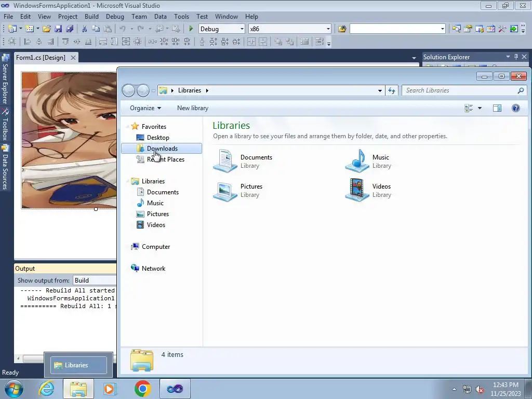This screenshot has width=532, height=399.
Task: Open the Properties Window toolbar icon
Action: pyautogui.click(x=468, y=29)
